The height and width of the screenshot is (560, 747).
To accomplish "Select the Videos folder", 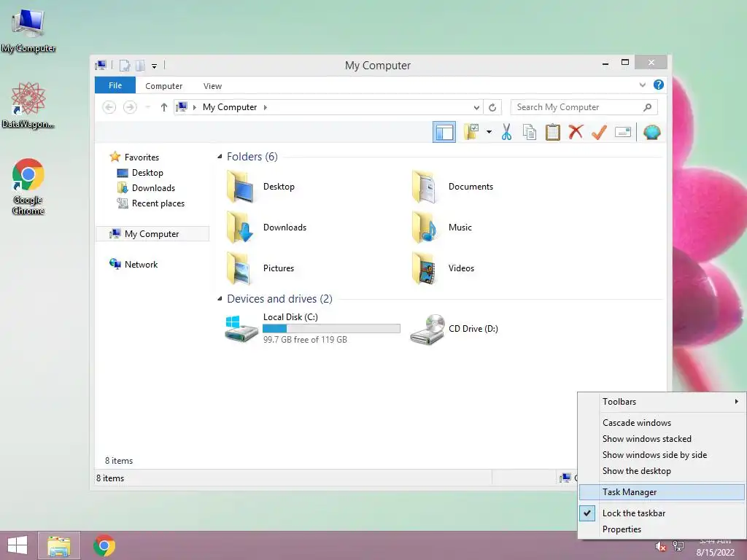I will (x=443, y=268).
